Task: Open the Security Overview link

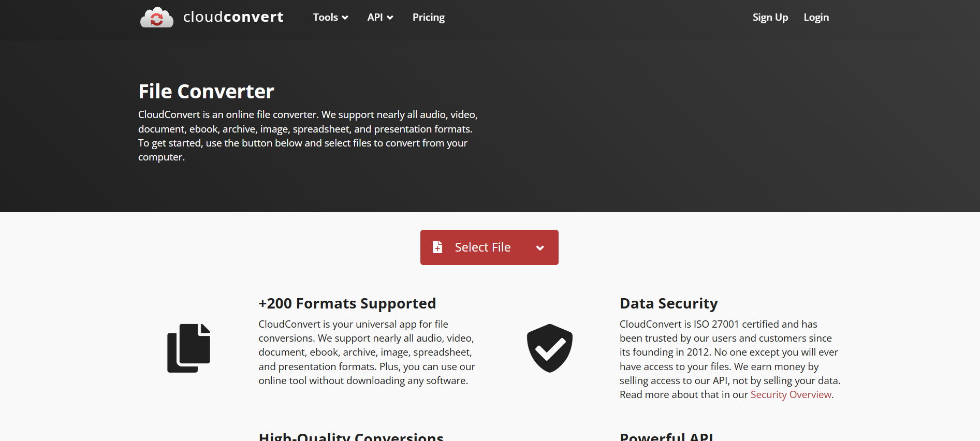Action: coord(791,394)
